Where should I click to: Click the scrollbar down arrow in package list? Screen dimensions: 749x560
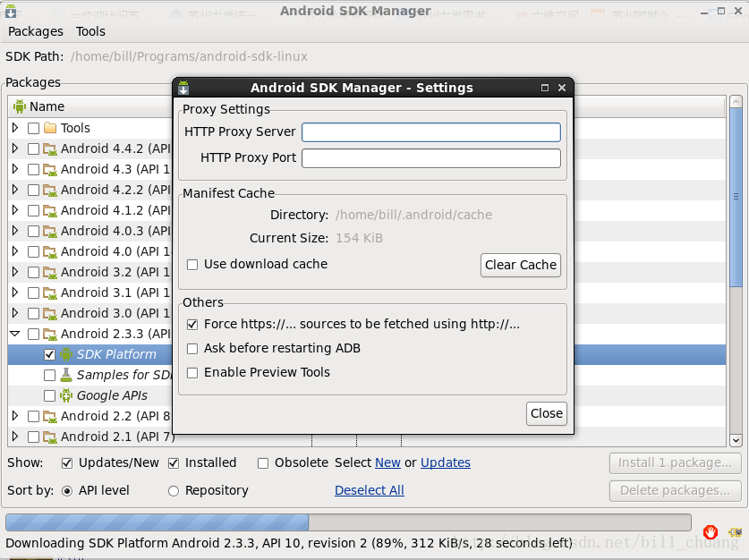tap(736, 440)
